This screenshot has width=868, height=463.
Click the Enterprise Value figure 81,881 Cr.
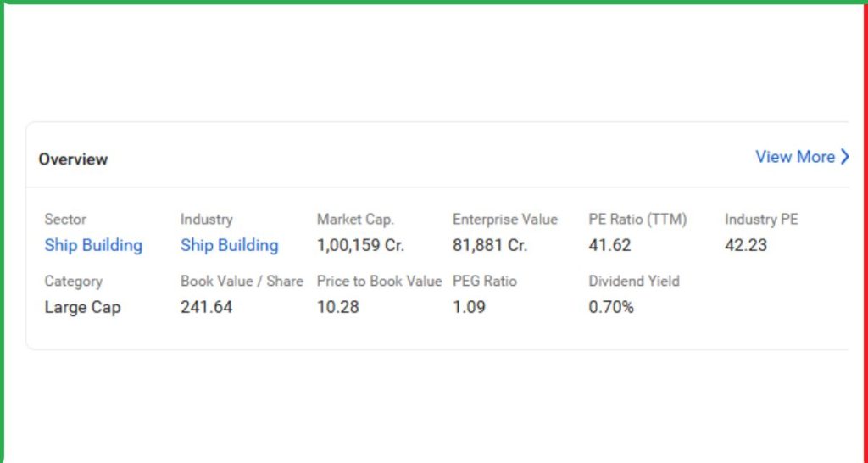490,246
